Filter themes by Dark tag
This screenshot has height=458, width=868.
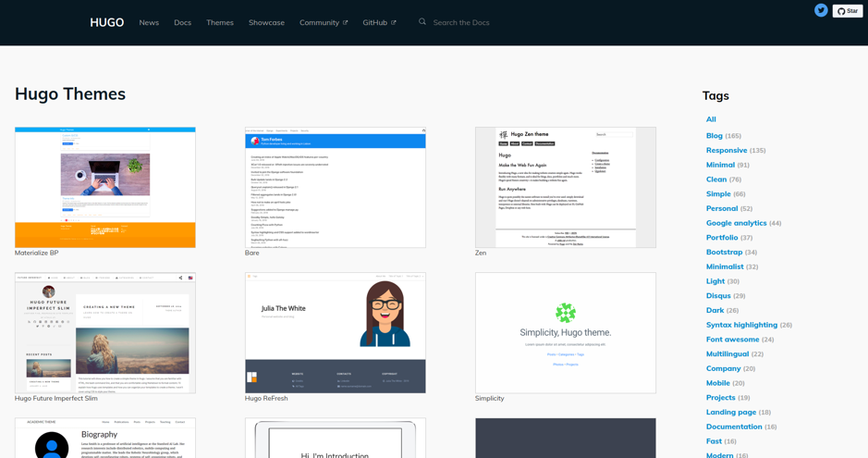715,310
